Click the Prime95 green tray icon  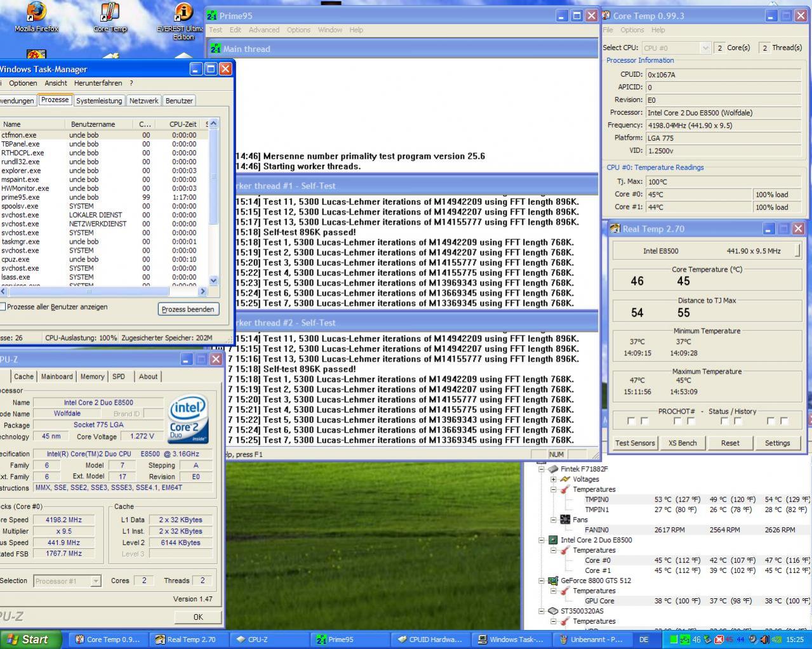click(x=685, y=639)
